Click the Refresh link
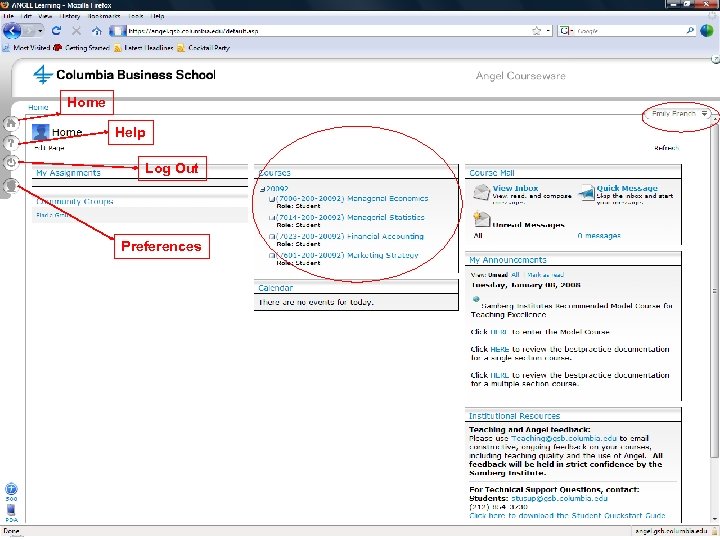Screen dimensions: 720x540 [x=666, y=148]
